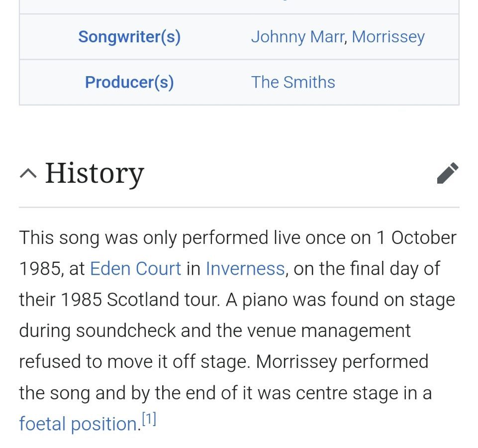The width and height of the screenshot is (478, 448).
Task: Show citation reference [1]
Action: tap(149, 419)
